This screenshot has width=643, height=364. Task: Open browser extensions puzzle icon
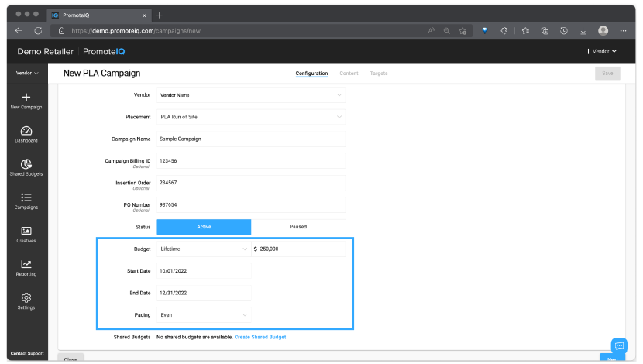pos(504,31)
